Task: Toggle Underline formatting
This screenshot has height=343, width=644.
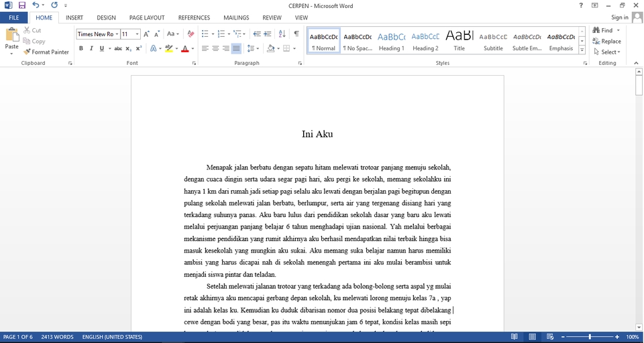Action: pos(102,48)
